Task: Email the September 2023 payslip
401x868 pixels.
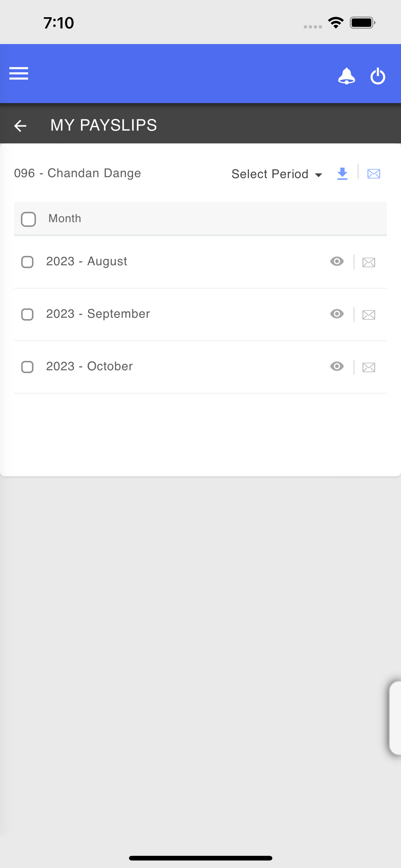Action: click(369, 315)
